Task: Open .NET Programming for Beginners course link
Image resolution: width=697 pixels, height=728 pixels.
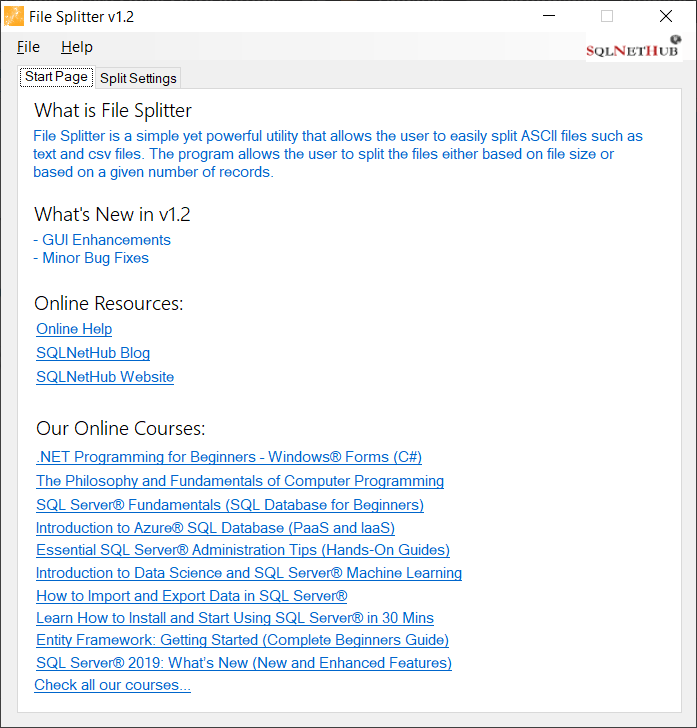Action: (x=229, y=457)
